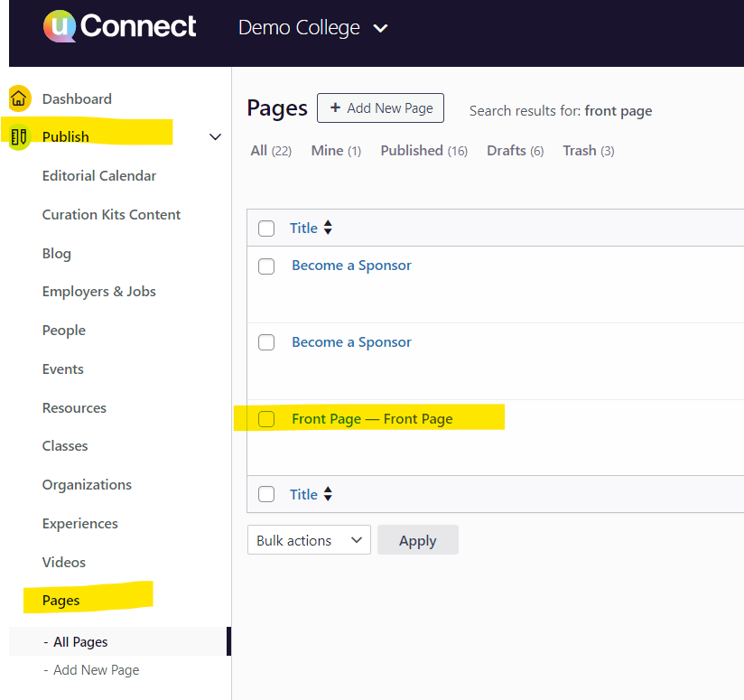Image resolution: width=744 pixels, height=700 pixels.
Task: Tick the first Become a Sponsor checkbox
Action: point(266,266)
